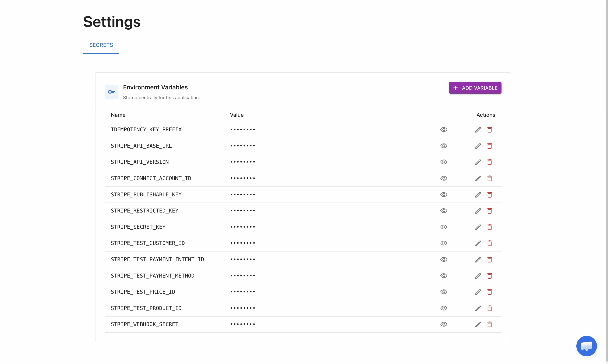Edit the STRIPE_RESTRICTED_KEY variable

pyautogui.click(x=478, y=211)
